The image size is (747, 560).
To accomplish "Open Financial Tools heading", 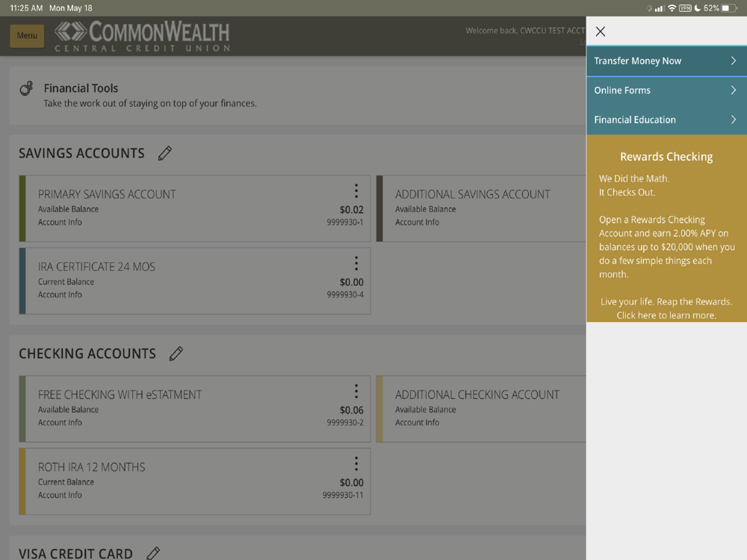I will (x=81, y=88).
